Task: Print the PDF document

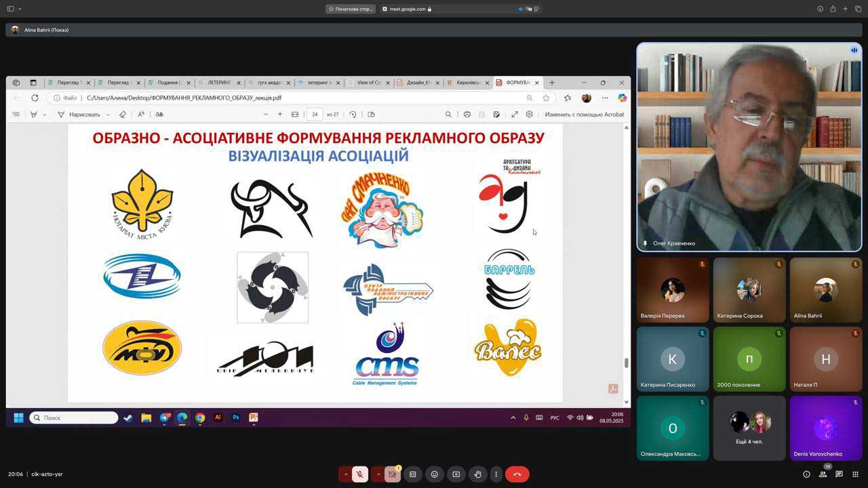Action: (x=467, y=115)
